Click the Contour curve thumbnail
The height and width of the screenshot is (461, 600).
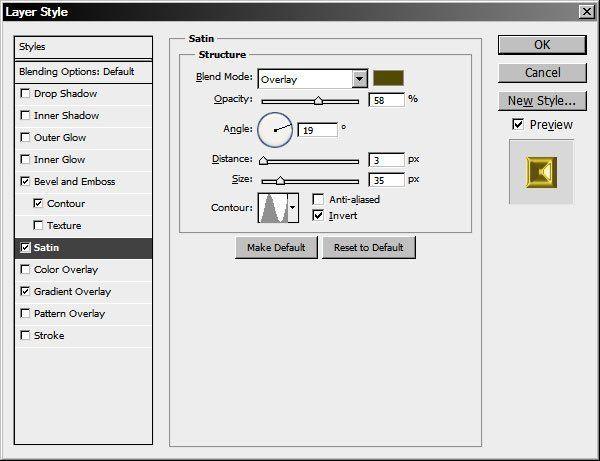tap(273, 208)
